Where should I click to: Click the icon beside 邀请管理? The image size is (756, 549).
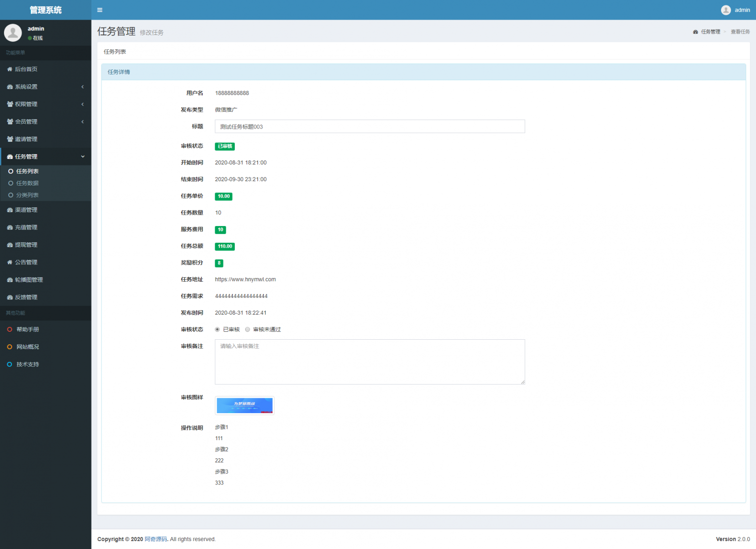point(10,139)
